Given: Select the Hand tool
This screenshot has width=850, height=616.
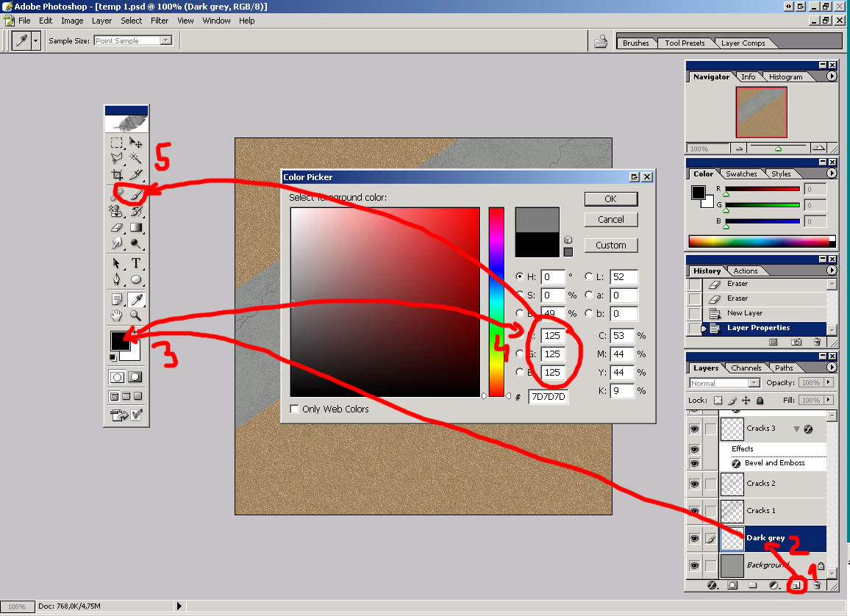Looking at the screenshot, I should [116, 315].
